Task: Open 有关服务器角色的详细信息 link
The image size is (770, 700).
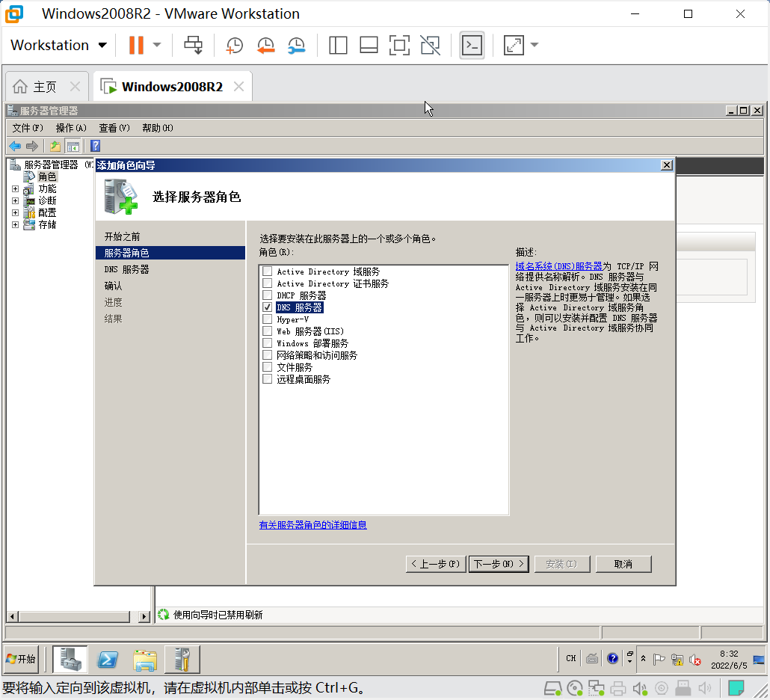Action: click(x=312, y=525)
